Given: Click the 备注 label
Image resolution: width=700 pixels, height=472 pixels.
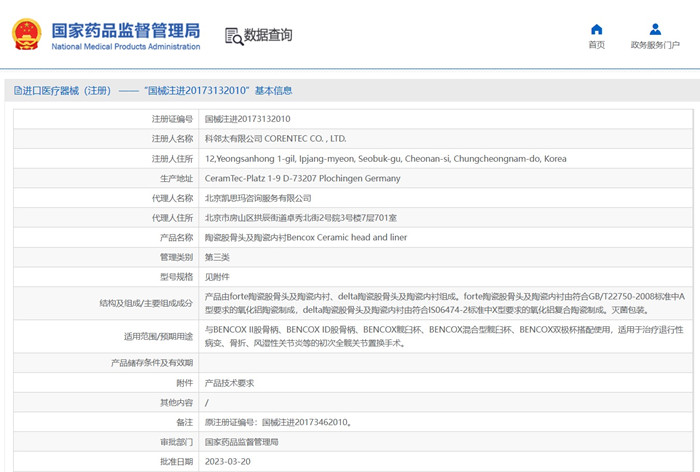Looking at the screenshot, I should [185, 422].
